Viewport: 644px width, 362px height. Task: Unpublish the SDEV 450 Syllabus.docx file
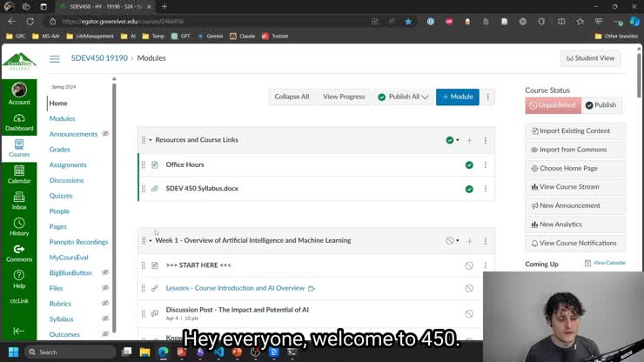click(x=469, y=189)
